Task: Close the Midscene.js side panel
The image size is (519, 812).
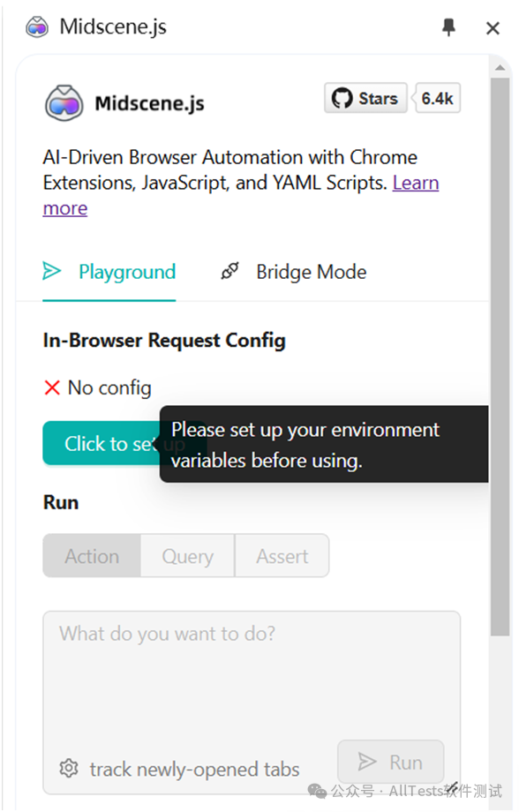Action: coord(493,28)
